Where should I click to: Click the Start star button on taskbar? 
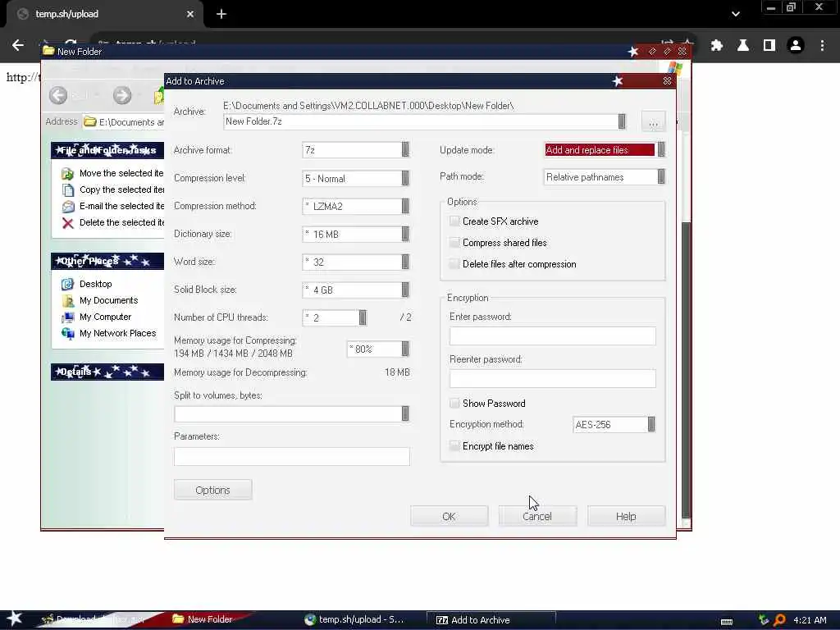(x=14, y=619)
